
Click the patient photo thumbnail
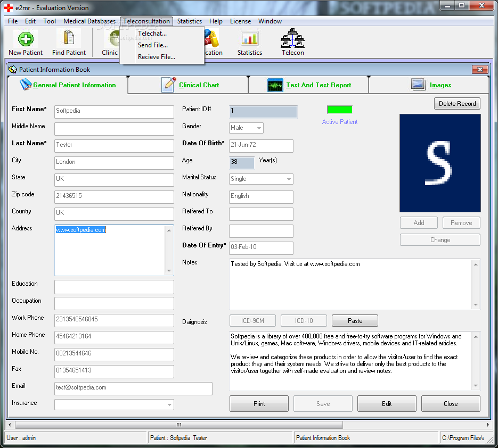pyautogui.click(x=440, y=163)
